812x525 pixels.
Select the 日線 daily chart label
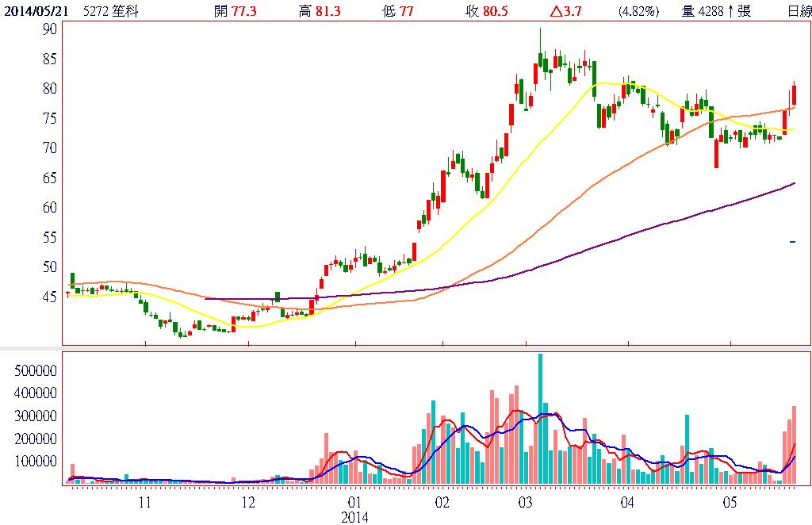coord(799,10)
